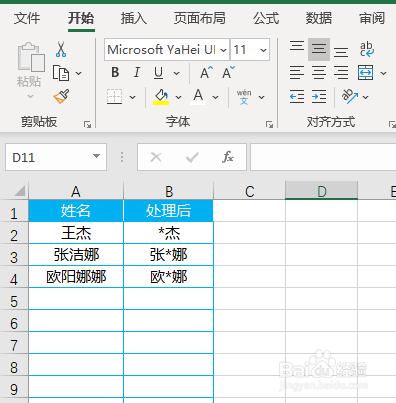
Task: Switch to the 审阅 tab
Action: coord(372,18)
